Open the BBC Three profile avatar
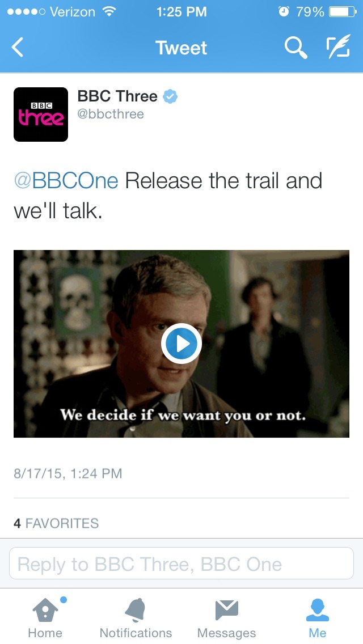This screenshot has width=363, height=644. coord(41,115)
